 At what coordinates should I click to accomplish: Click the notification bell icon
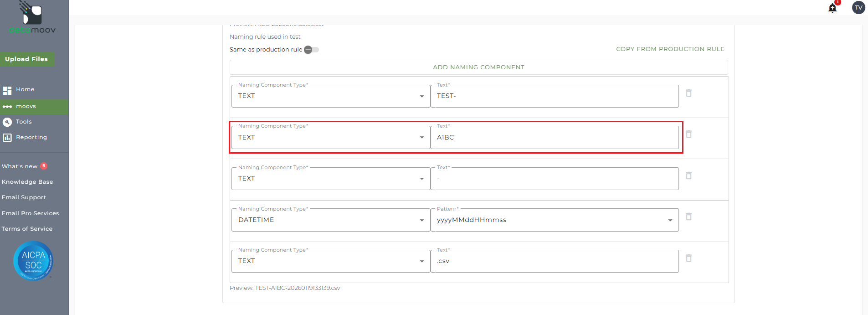pyautogui.click(x=832, y=8)
